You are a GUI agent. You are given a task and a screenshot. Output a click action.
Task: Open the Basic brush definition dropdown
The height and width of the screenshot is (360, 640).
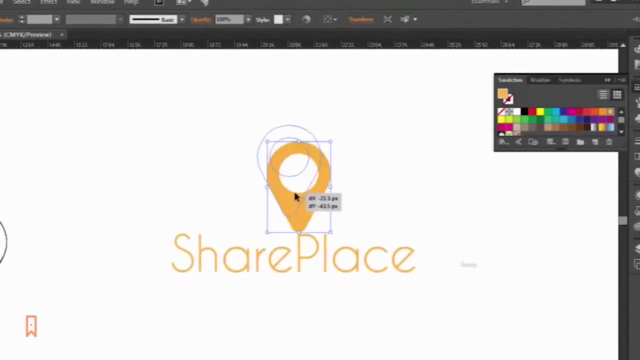point(182,20)
